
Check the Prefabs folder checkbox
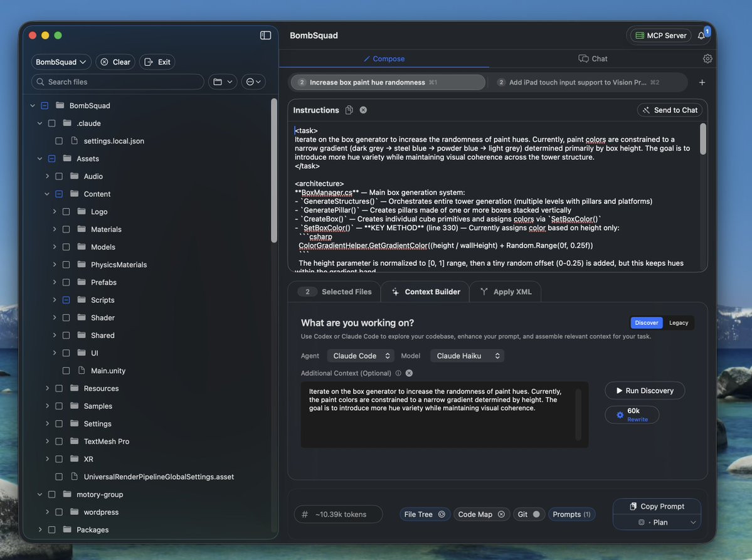click(66, 282)
